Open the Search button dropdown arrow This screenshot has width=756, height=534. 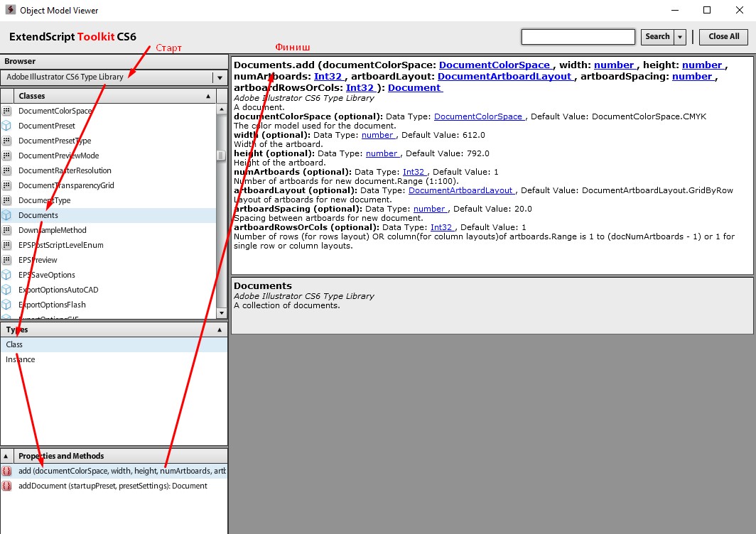(x=680, y=37)
